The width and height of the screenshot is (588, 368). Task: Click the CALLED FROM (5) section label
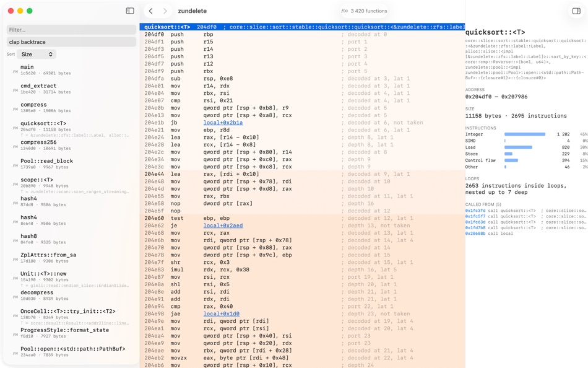[483, 204]
